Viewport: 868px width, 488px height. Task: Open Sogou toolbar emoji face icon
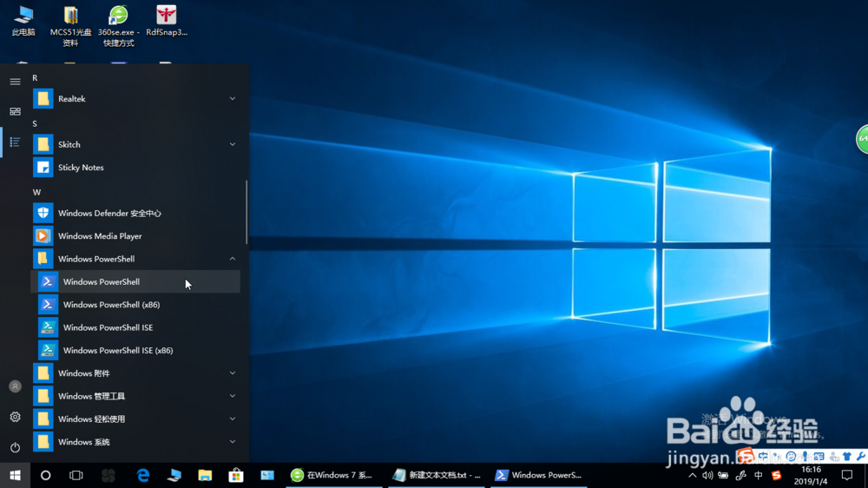click(x=791, y=457)
